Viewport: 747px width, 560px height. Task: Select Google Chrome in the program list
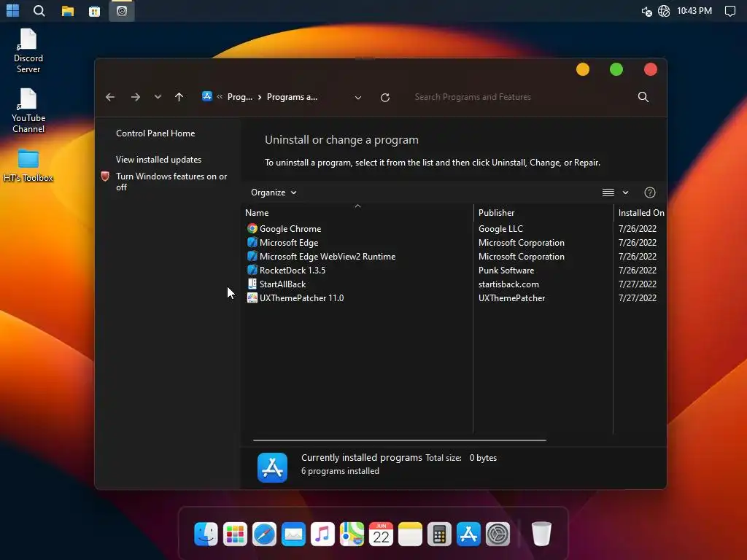(x=290, y=229)
